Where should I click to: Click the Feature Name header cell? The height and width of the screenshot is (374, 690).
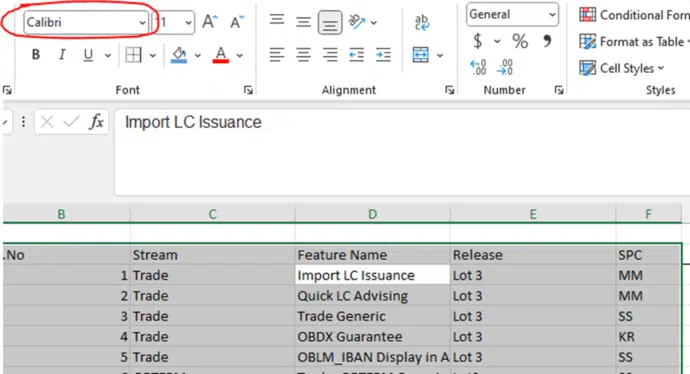point(372,255)
